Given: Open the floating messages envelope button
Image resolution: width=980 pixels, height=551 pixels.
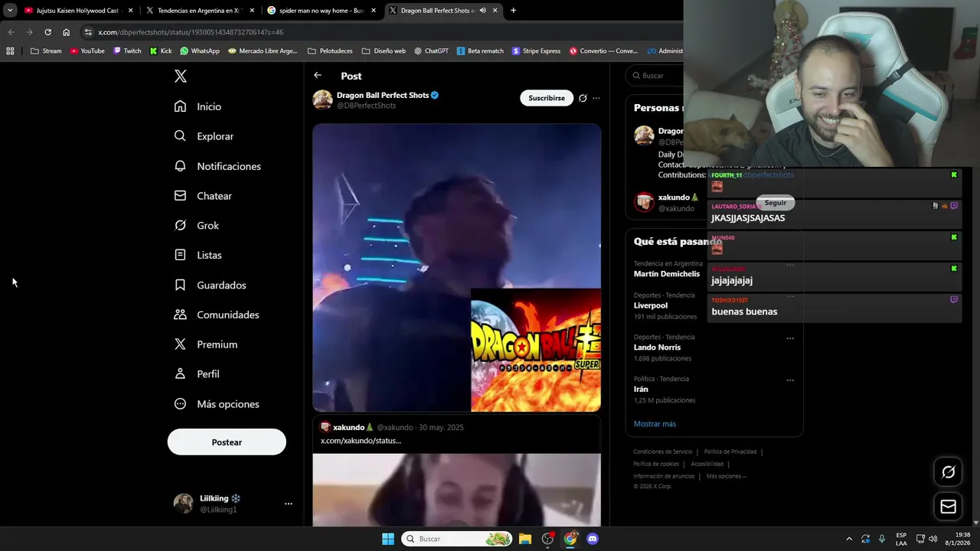Looking at the screenshot, I should pos(948,507).
